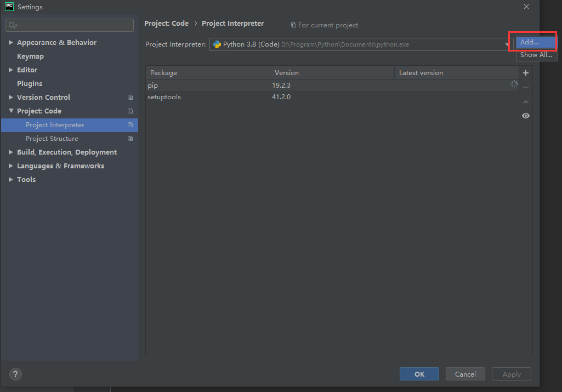Toggle the show early releases eye icon
Viewport: 562px width, 392px height.
(525, 116)
